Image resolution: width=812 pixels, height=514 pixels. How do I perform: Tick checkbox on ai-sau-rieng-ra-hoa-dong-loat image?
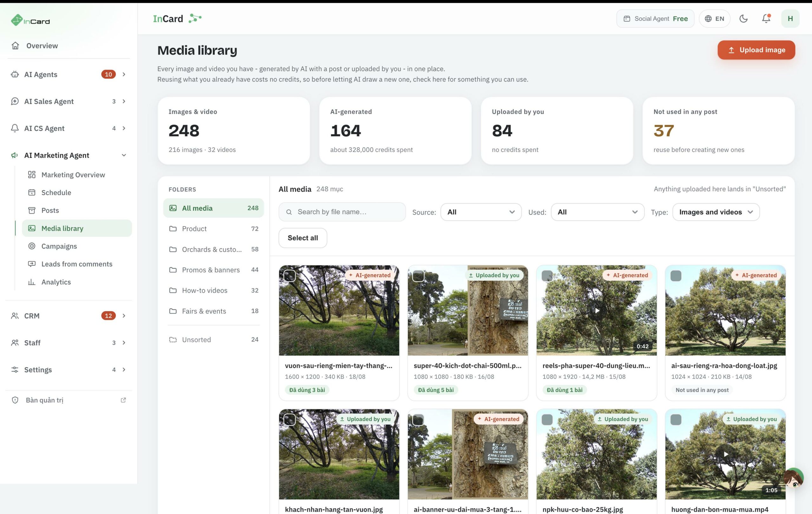pos(676,276)
